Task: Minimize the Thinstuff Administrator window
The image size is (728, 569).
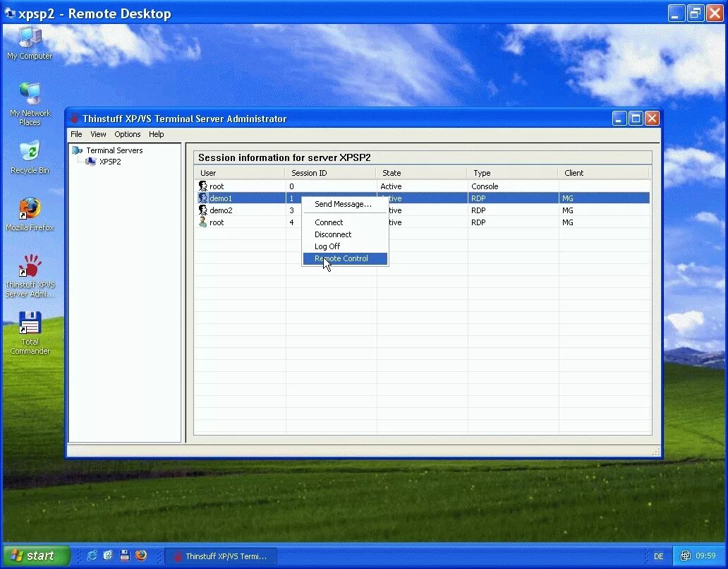Action: pos(619,119)
